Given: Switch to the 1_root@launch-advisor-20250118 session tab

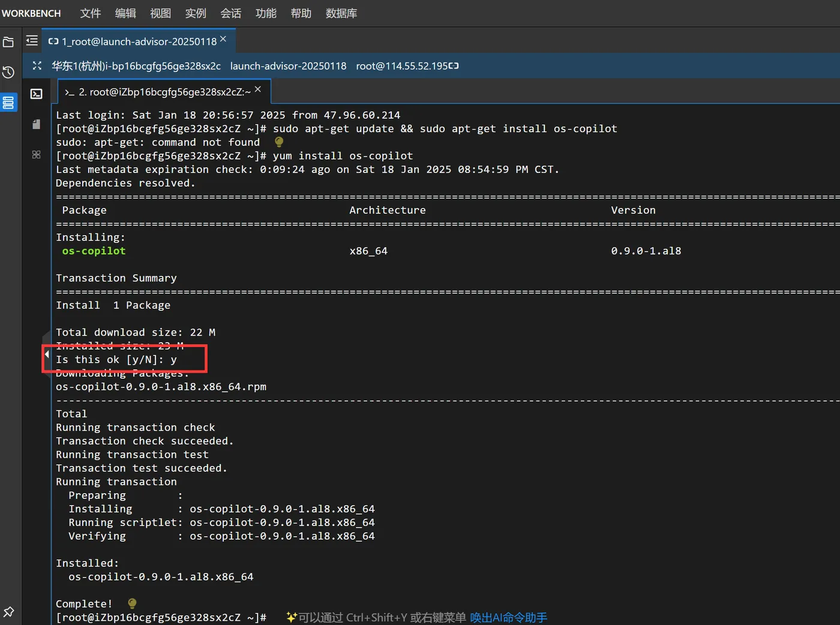Looking at the screenshot, I should tap(139, 41).
